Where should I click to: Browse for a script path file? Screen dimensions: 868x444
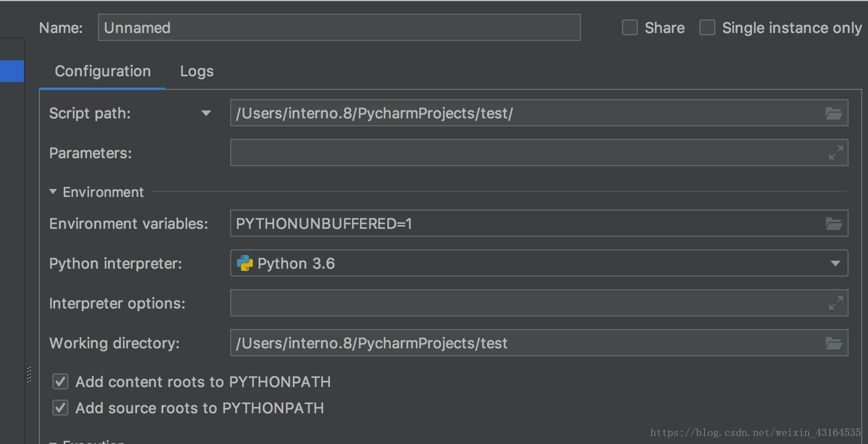click(833, 113)
